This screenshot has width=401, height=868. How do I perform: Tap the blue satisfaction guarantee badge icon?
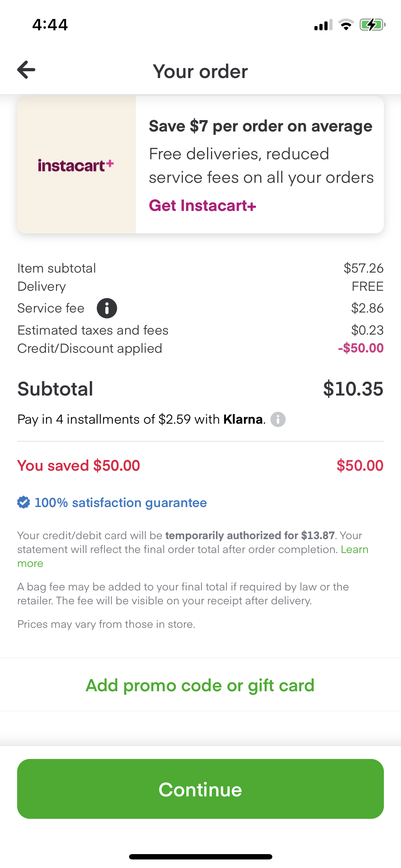point(24,502)
